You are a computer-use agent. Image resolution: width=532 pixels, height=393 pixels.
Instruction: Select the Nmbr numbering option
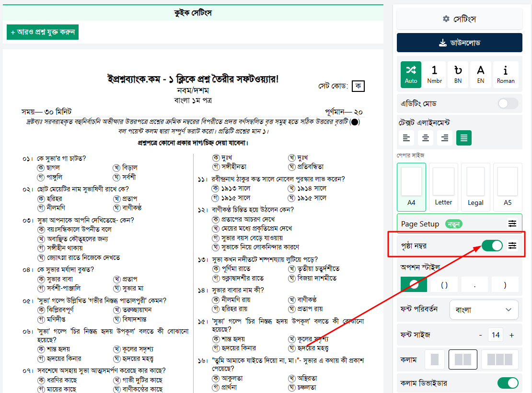[x=434, y=75]
